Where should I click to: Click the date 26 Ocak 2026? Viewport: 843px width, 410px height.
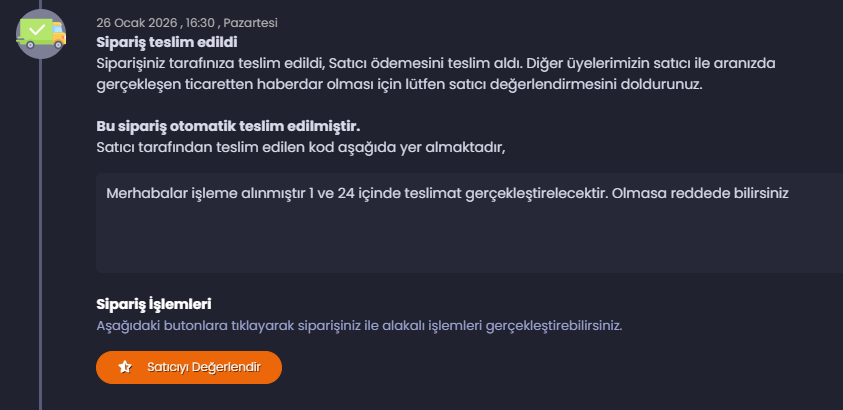click(137, 23)
